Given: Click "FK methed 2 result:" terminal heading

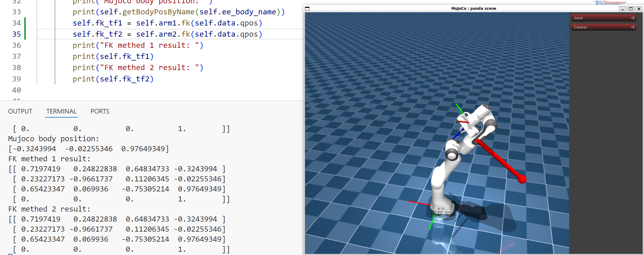Looking at the screenshot, I should (49, 209).
